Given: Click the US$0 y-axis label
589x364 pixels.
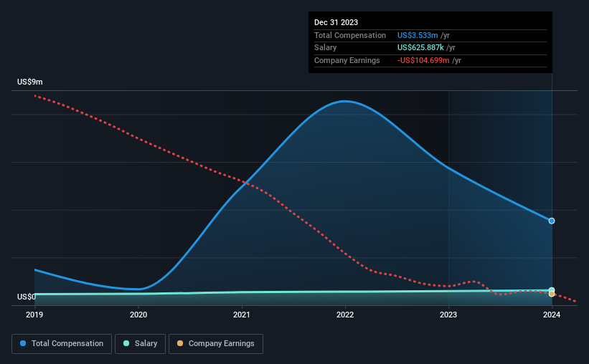Looking at the screenshot, I should tap(27, 297).
